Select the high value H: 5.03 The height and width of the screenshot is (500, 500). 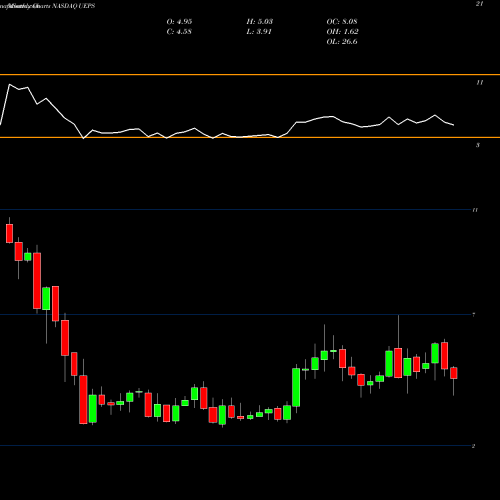point(260,22)
